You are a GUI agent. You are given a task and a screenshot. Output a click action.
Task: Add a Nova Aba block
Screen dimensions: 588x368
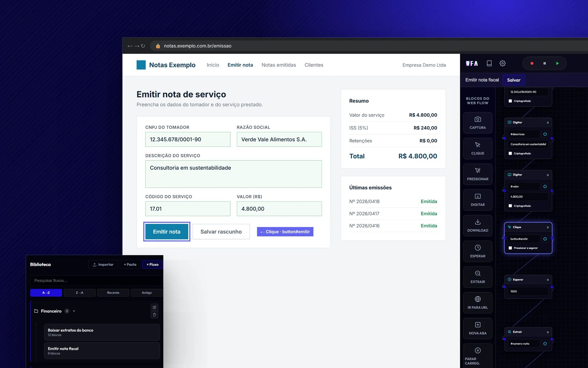[x=477, y=328]
